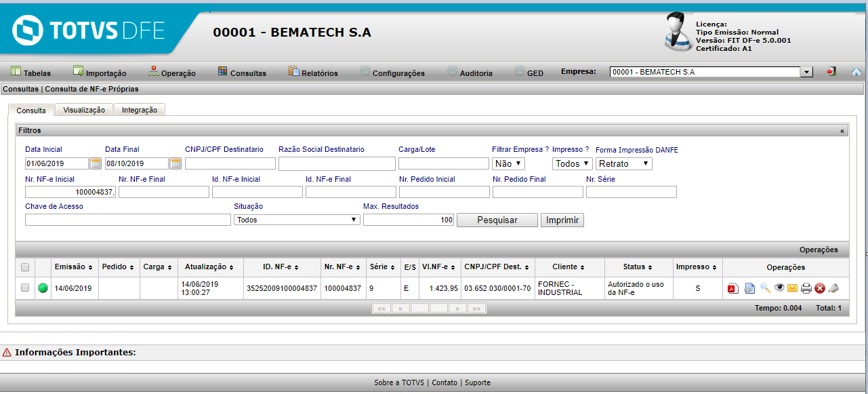Send NF-e by email envelope icon
Viewport: 868px width, 394px height.
click(x=792, y=288)
